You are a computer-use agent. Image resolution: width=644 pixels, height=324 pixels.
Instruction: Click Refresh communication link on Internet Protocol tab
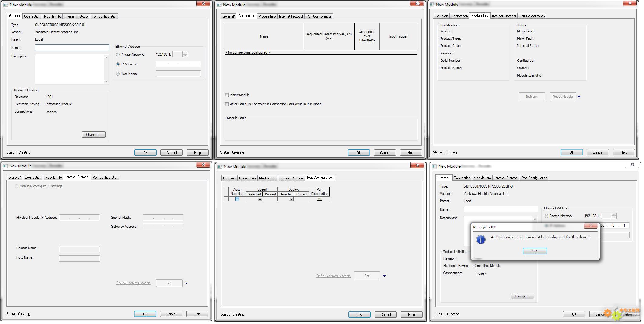point(134,283)
